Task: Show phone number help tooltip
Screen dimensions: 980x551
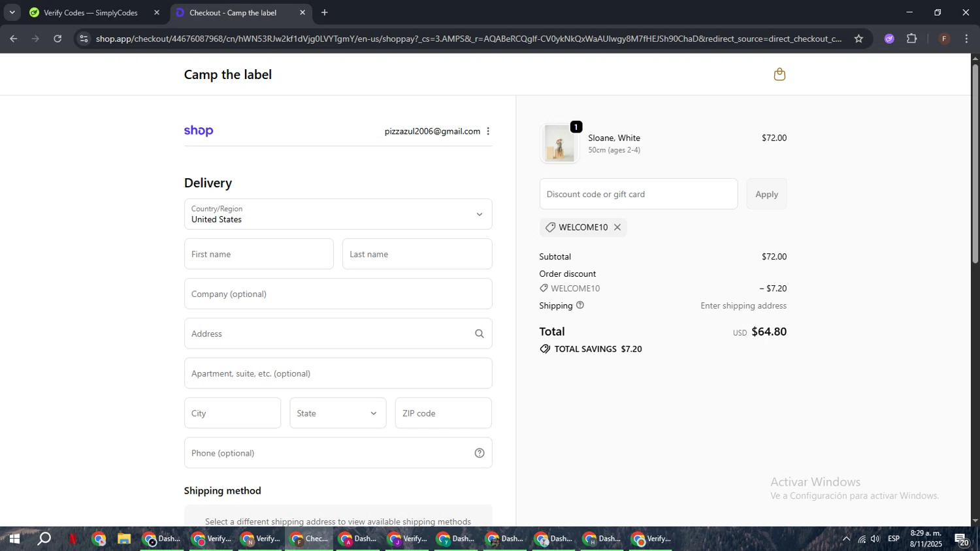Action: pos(480,453)
